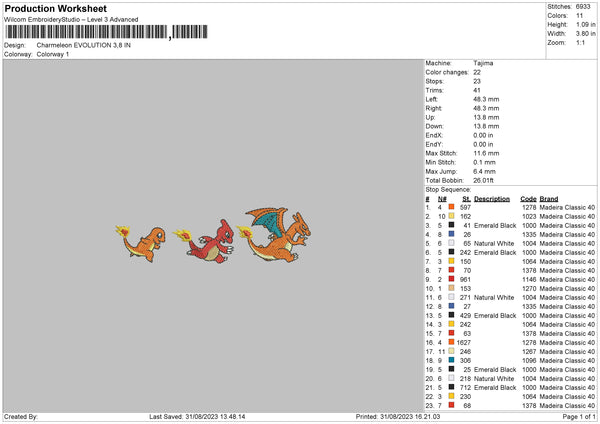This screenshot has width=600, height=424.
Task: Click the Stops value 23
Action: pyautogui.click(x=477, y=81)
